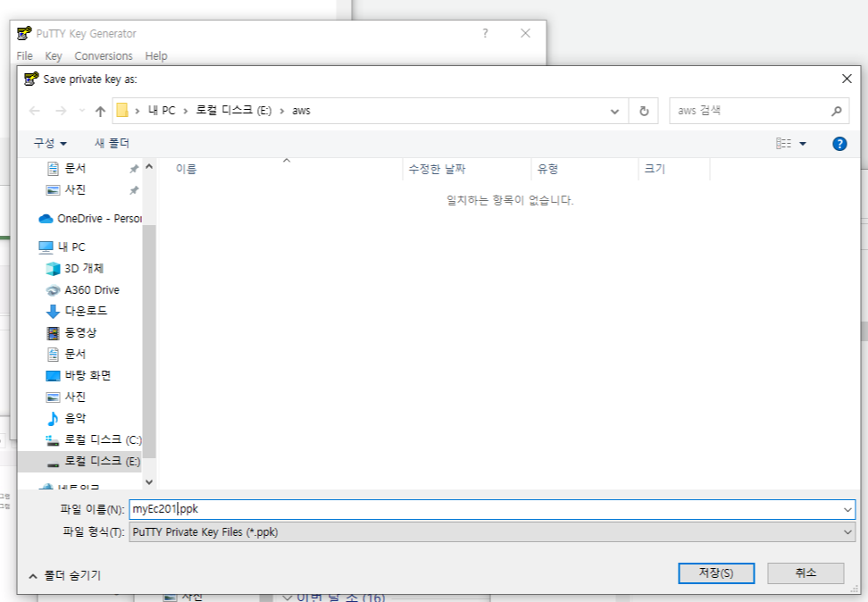This screenshot has width=868, height=602.
Task: Open the '구성' organize menu
Action: 50,143
